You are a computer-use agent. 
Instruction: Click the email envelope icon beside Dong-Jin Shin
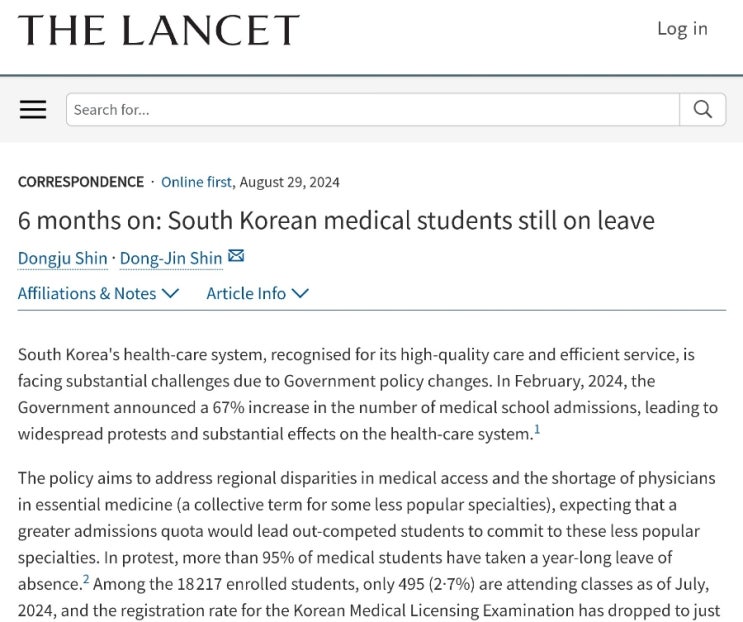coord(236,256)
